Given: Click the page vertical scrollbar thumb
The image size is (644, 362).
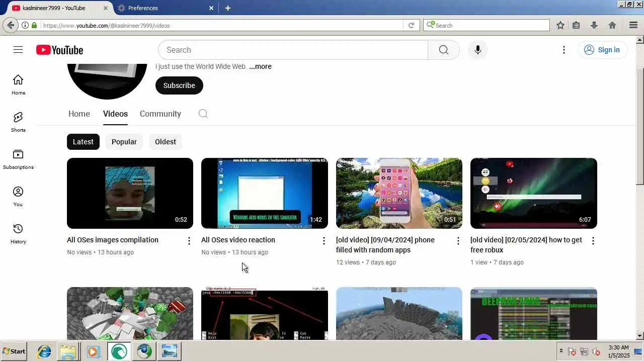Looking at the screenshot, I should pos(640,126).
